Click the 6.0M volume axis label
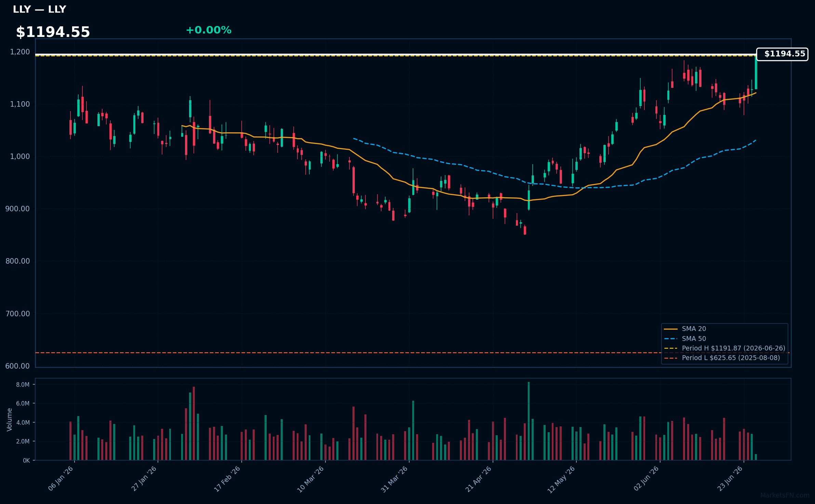Viewport: 815px width, 504px height. [x=23, y=403]
